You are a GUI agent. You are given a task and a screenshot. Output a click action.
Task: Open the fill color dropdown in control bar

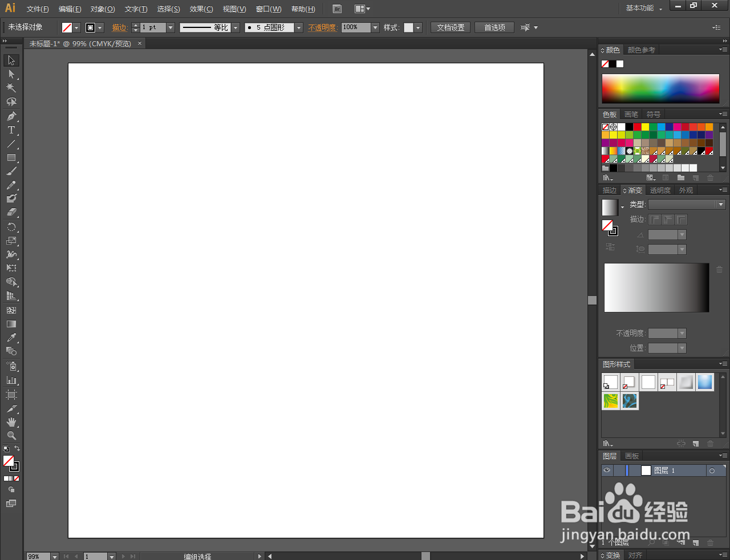[76, 27]
